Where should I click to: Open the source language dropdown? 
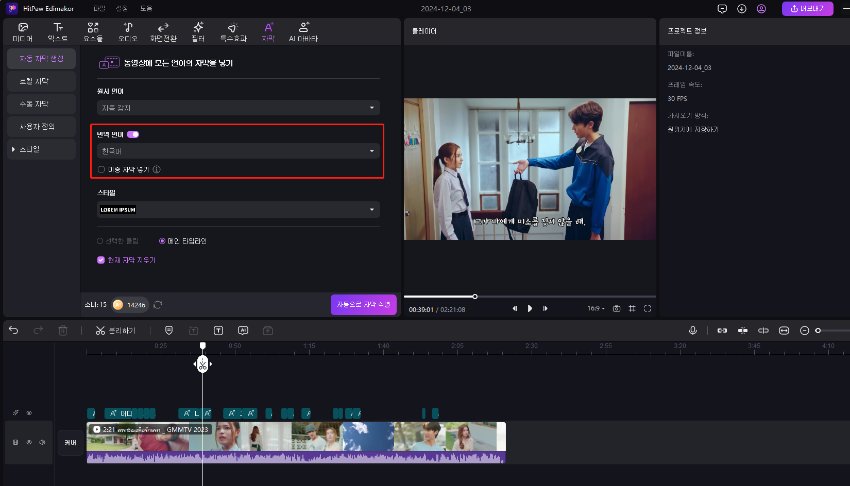pyautogui.click(x=238, y=107)
